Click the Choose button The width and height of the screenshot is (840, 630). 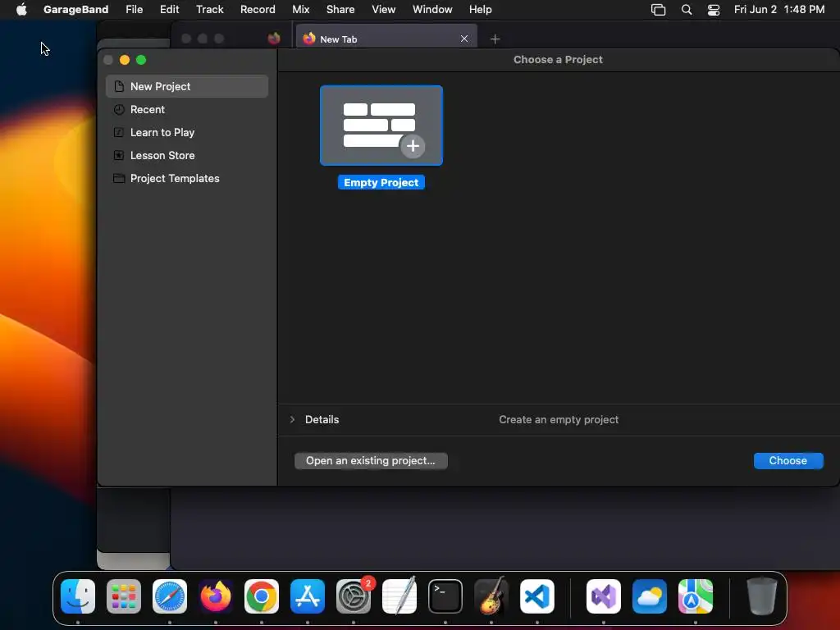788,461
